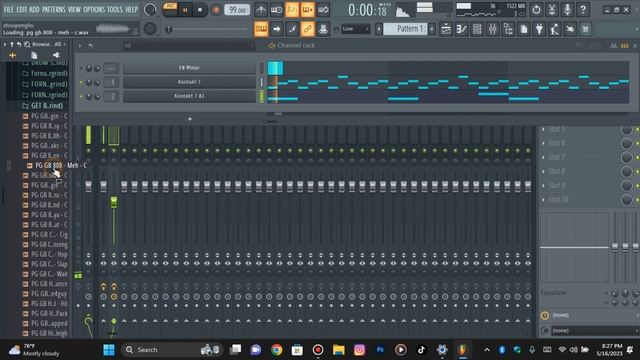Click the project picker page icon
The width and height of the screenshot is (640, 360).
pos(524,29)
